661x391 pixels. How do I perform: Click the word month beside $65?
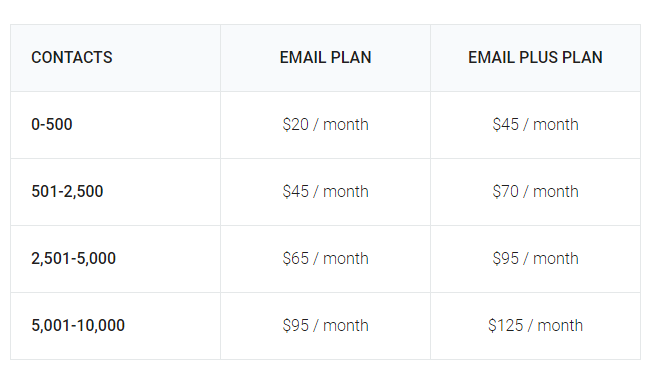tap(346, 258)
